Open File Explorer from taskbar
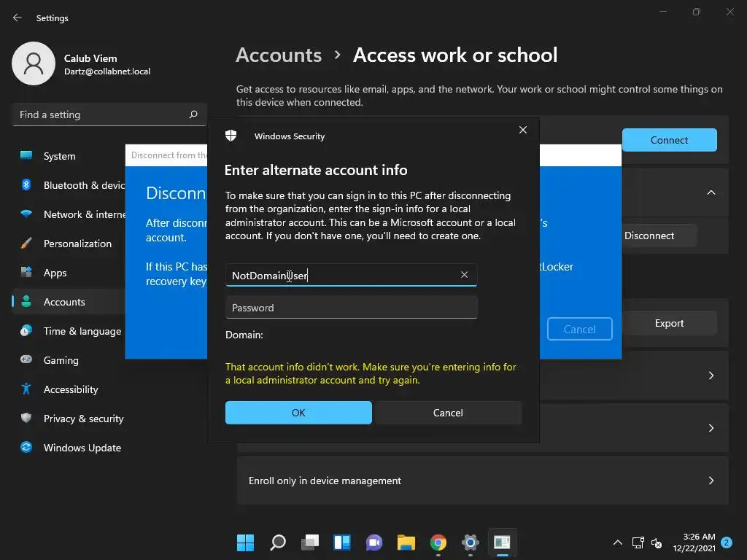747x560 pixels. [406, 542]
